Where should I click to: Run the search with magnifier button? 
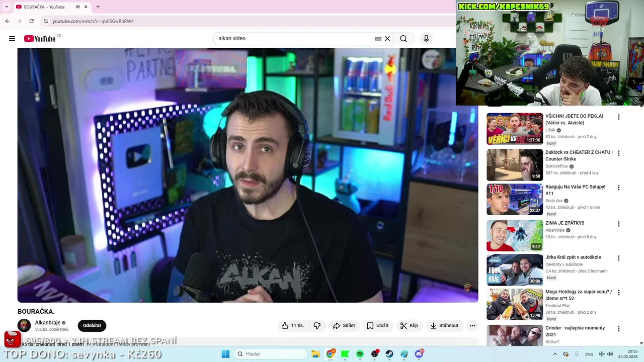click(404, 39)
